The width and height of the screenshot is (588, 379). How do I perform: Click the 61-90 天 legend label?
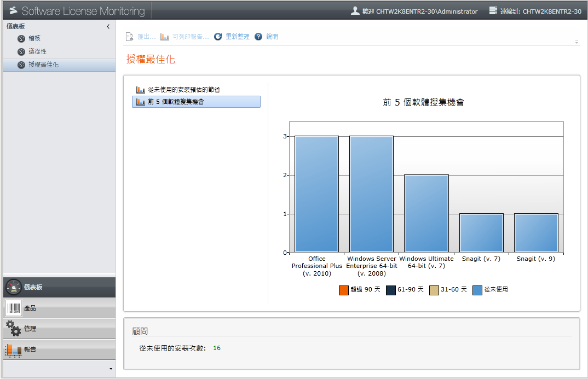[x=411, y=289]
